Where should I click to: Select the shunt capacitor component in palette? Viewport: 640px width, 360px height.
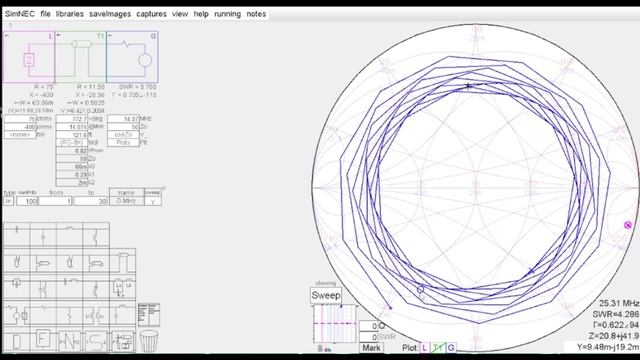pyautogui.click(x=43, y=235)
